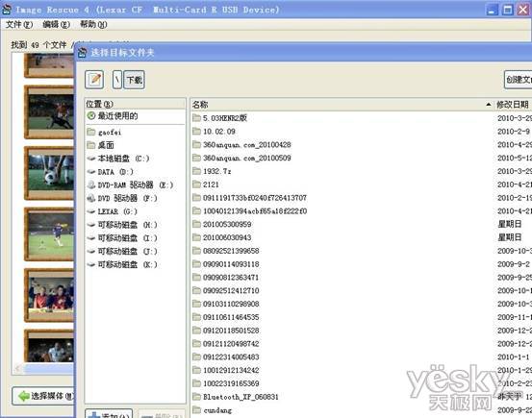Open the 编辑(E) menu
The image size is (532, 418).
coord(57,24)
